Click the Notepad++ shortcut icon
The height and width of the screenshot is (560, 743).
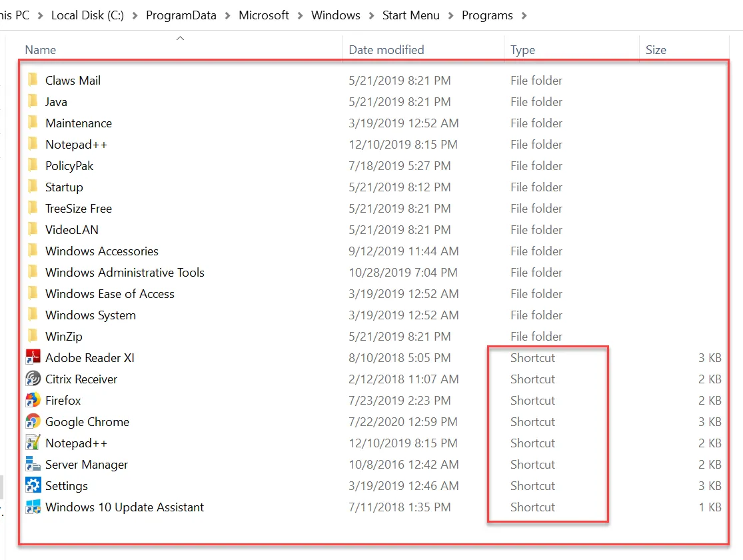pos(33,443)
